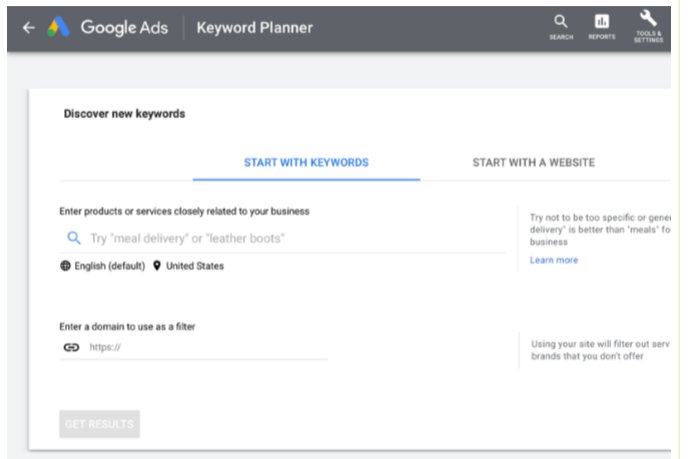
Task: Focus the products or services keyword field
Action: [283, 239]
